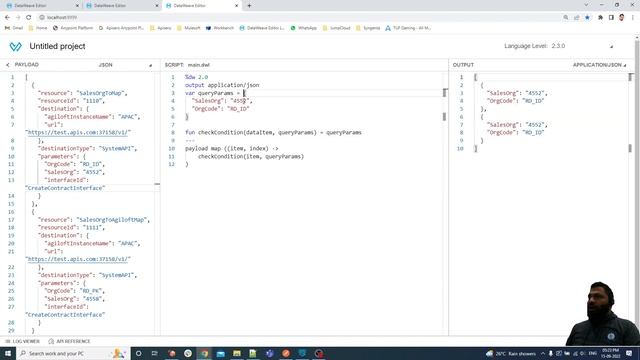Click the Untitled project title

[57, 47]
